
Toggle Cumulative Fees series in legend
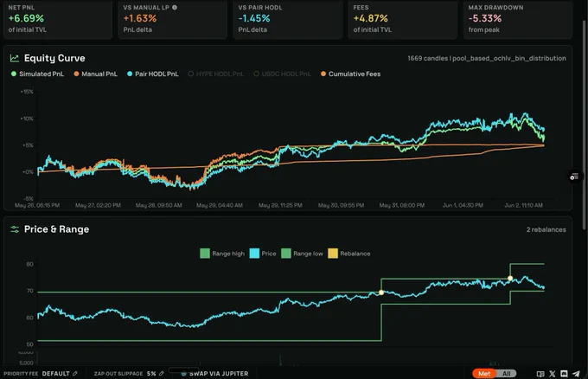[x=350, y=74]
